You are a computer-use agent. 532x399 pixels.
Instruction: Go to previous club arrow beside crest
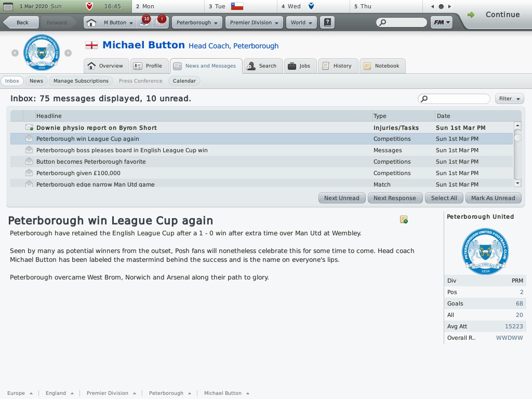[x=15, y=53]
